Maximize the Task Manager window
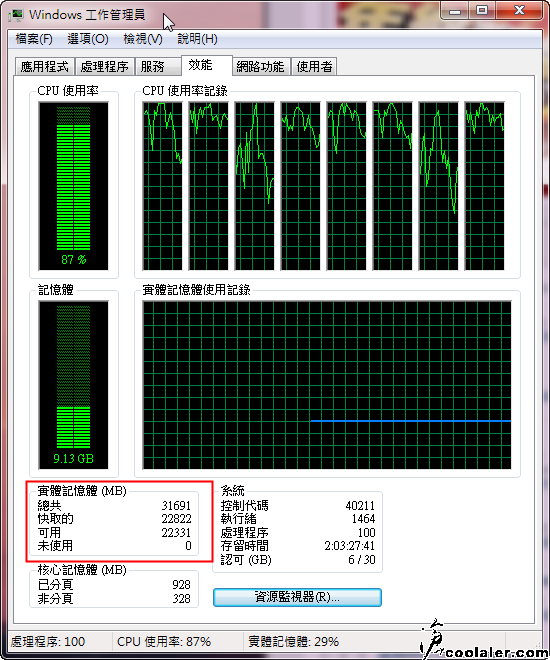This screenshot has width=550, height=660. [x=482, y=10]
